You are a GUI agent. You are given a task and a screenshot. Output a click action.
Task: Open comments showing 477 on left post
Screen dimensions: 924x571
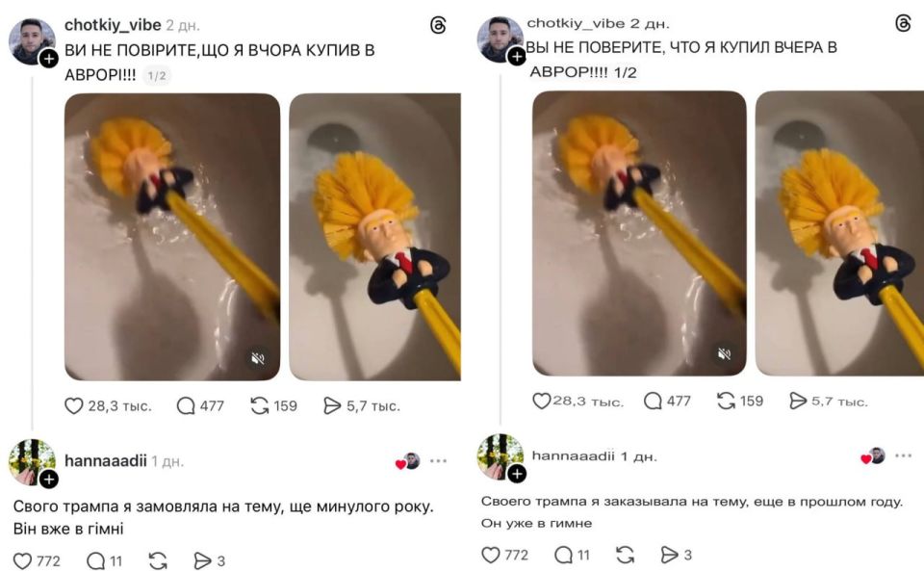point(186,406)
